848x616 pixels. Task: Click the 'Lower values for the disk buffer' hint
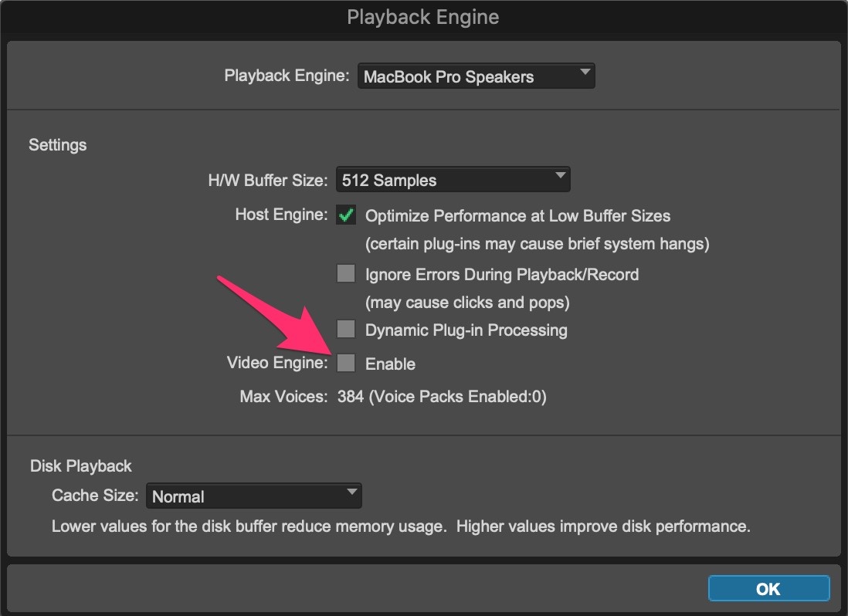tap(401, 526)
